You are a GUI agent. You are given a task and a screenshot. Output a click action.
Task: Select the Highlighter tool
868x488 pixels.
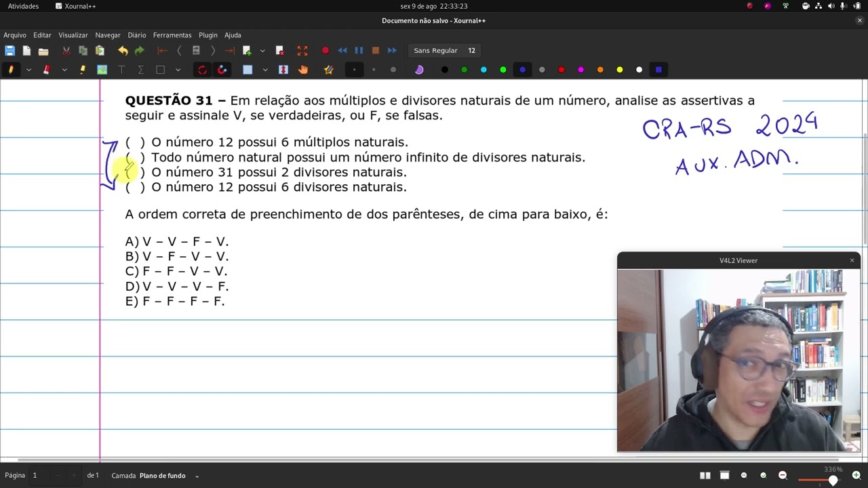click(83, 70)
